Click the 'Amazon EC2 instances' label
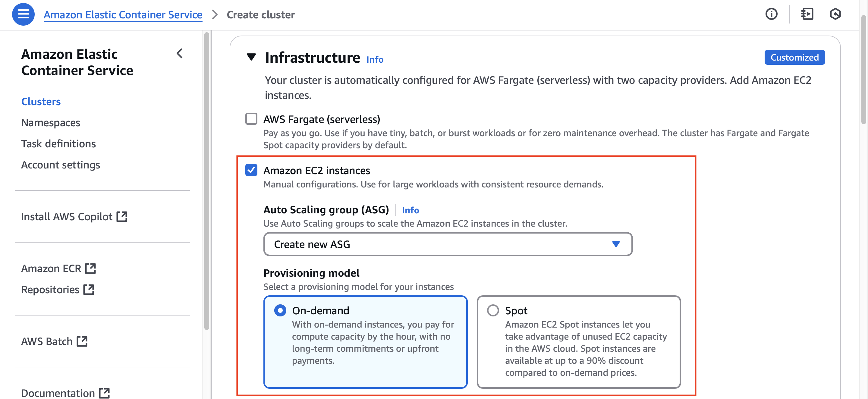 tap(316, 171)
